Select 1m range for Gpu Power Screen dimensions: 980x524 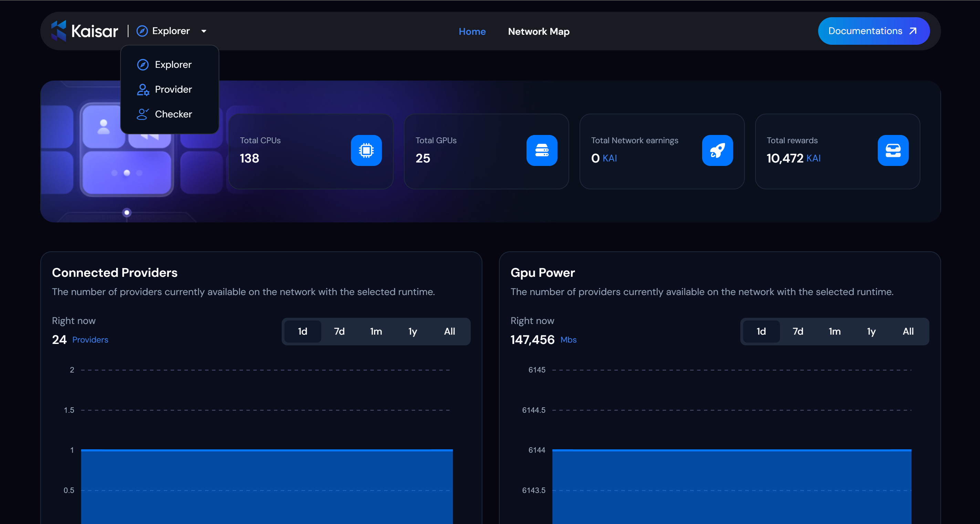[834, 331]
